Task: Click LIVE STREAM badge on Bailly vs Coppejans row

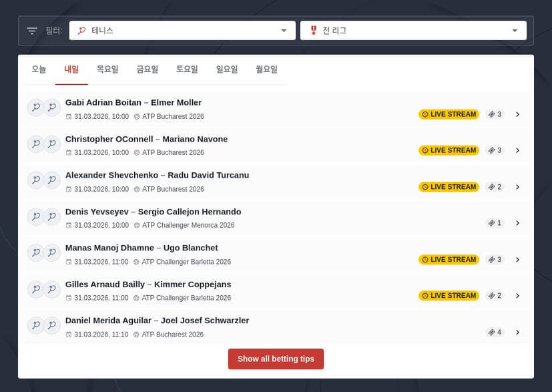Action: tap(449, 295)
